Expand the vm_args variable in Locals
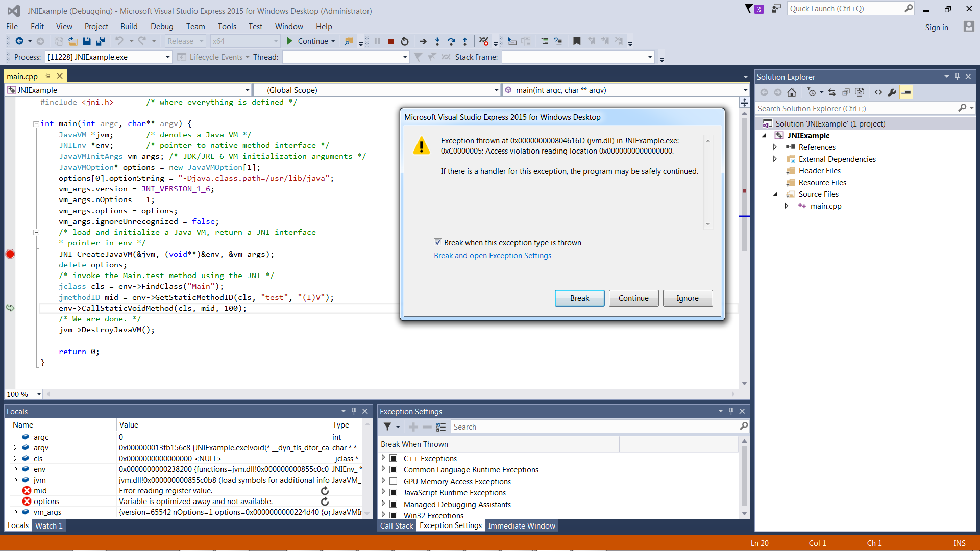 (15, 512)
